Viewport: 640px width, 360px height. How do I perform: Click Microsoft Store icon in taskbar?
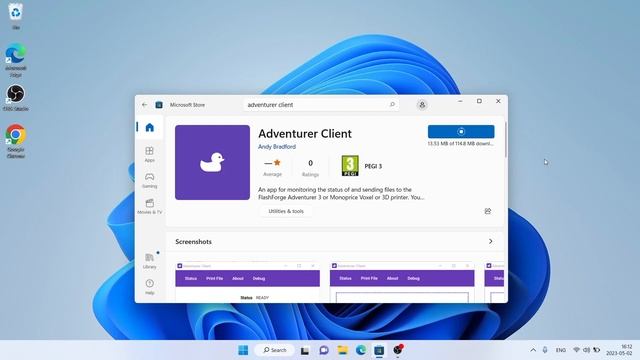point(379,350)
